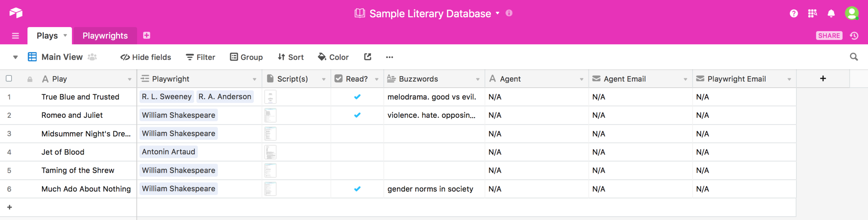This screenshot has width=868, height=220.
Task: Open the more options ellipsis menu
Action: pyautogui.click(x=390, y=57)
